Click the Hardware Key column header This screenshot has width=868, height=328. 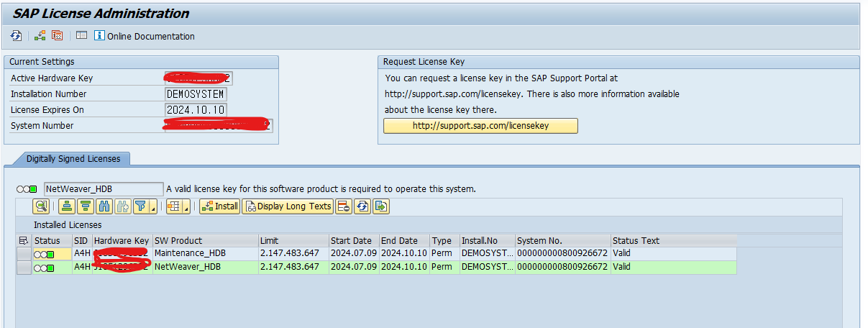click(x=122, y=240)
